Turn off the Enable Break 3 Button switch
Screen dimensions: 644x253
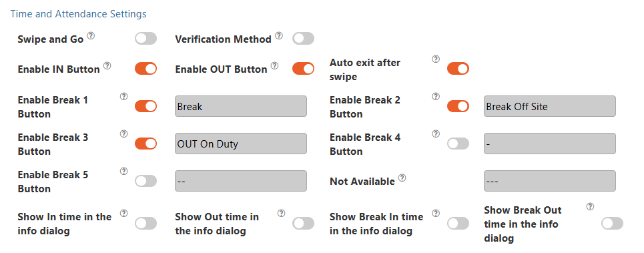pos(145,144)
